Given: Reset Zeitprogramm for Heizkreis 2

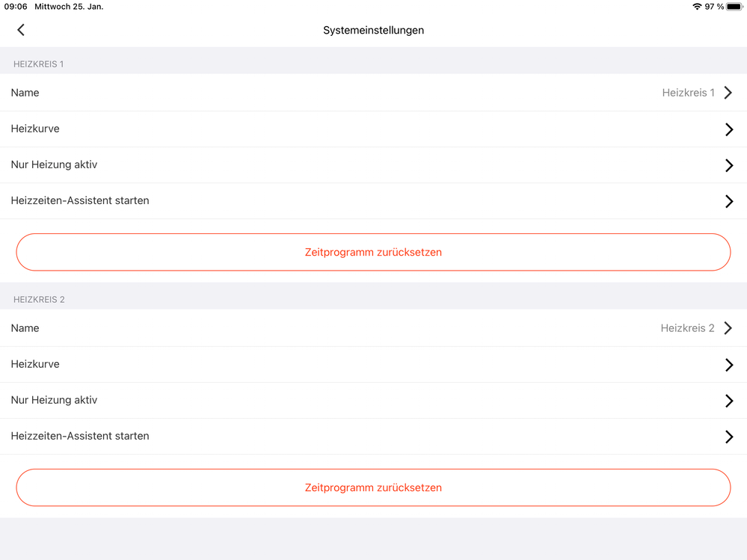Looking at the screenshot, I should click(x=373, y=487).
